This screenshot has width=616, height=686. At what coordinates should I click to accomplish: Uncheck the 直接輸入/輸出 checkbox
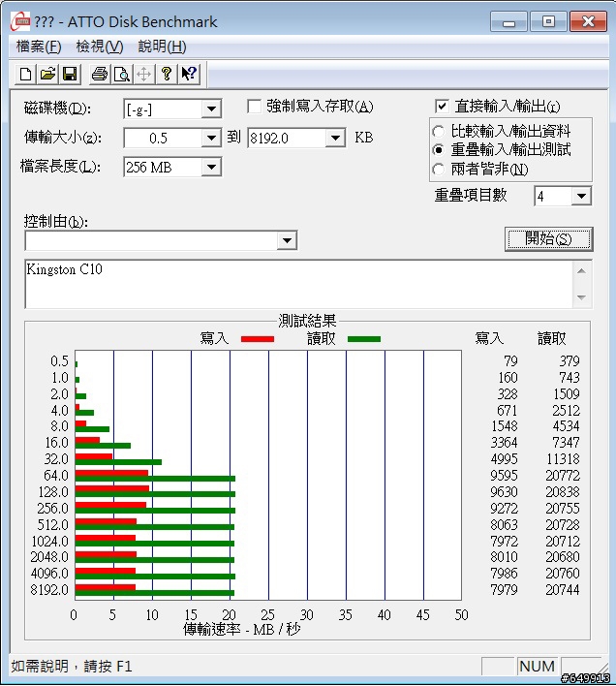pos(442,107)
